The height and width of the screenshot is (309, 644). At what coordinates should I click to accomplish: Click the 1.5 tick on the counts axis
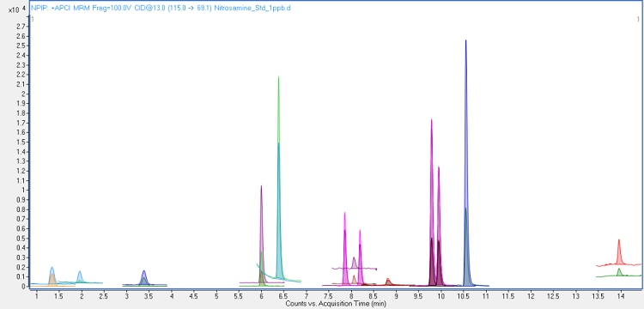[x=21, y=142]
